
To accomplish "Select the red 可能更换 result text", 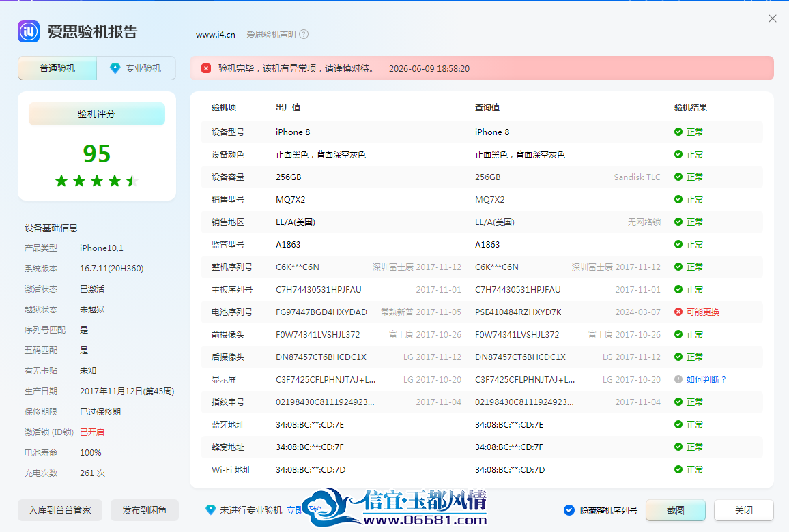I will 703,312.
